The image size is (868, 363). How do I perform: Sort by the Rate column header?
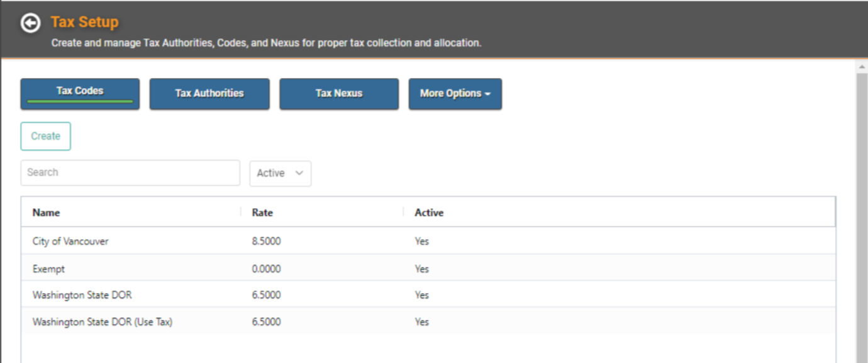tap(262, 213)
